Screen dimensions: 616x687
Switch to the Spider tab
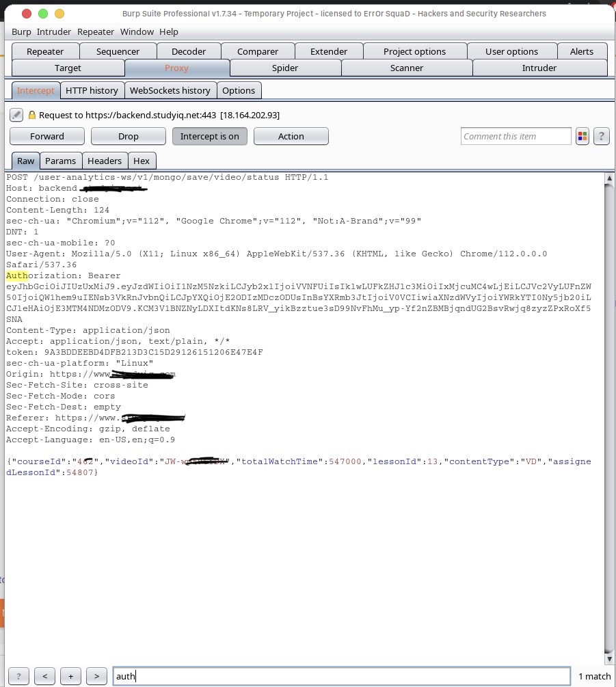pyautogui.click(x=285, y=68)
